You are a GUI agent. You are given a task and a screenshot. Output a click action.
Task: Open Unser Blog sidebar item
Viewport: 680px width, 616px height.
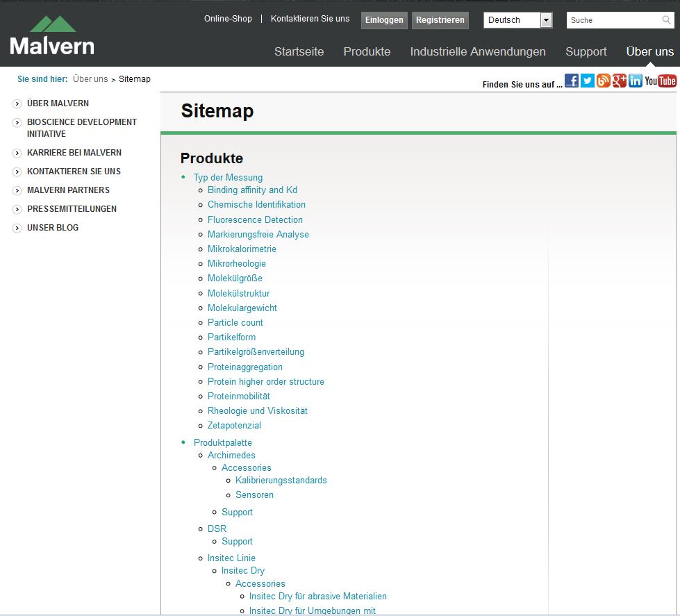(53, 228)
